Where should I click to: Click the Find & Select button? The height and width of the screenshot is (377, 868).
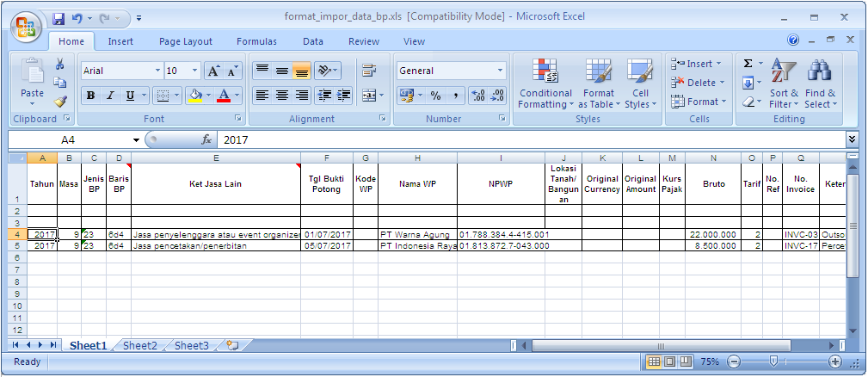[821, 83]
